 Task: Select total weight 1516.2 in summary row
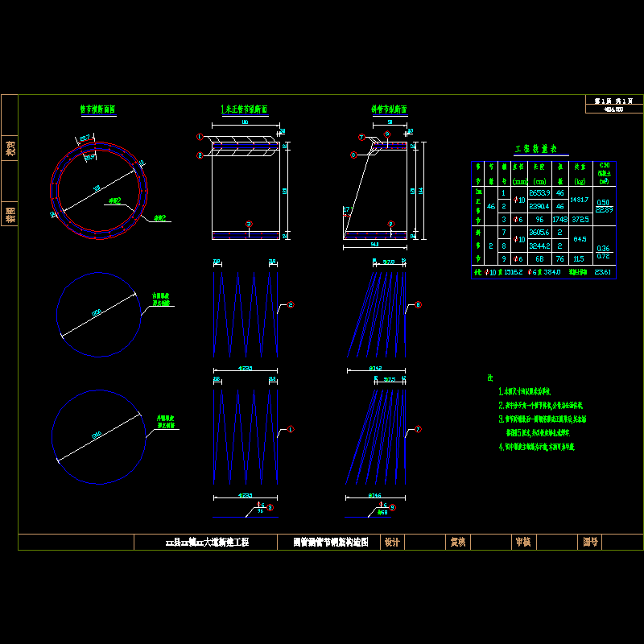click(513, 272)
